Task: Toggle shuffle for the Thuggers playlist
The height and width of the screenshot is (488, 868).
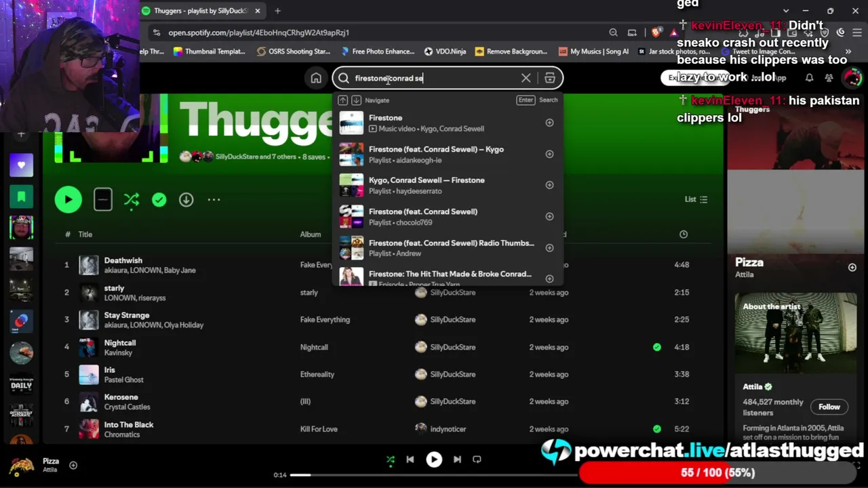Action: 132,199
